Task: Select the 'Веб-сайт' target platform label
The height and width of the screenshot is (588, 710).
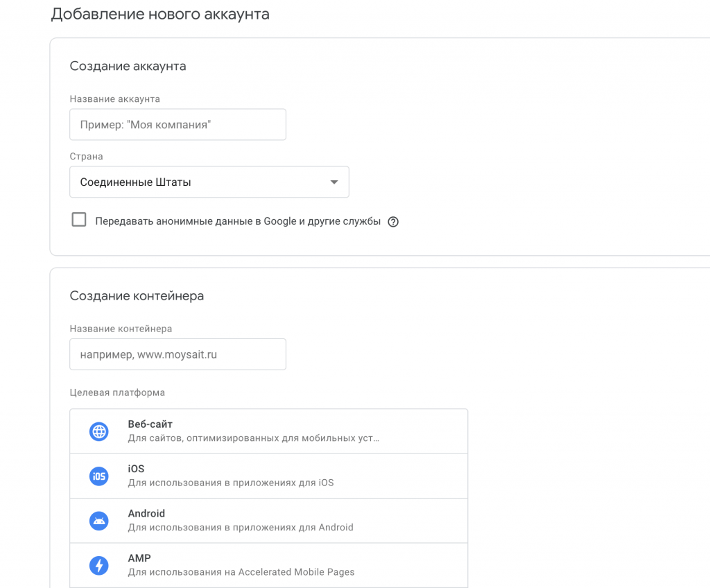Action: click(150, 424)
